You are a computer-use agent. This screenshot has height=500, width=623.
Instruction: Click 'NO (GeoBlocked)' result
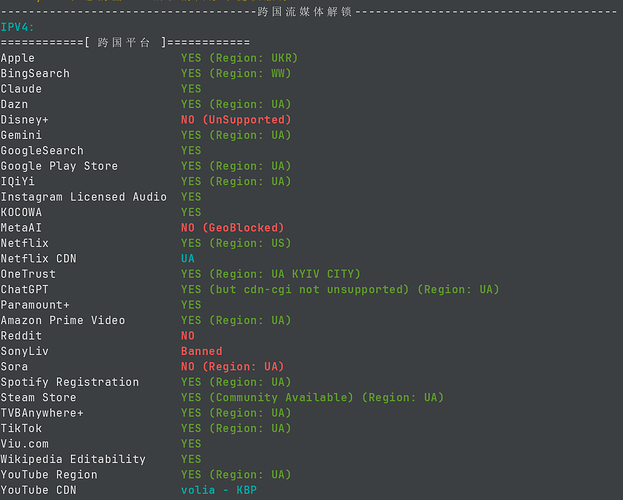tap(232, 228)
